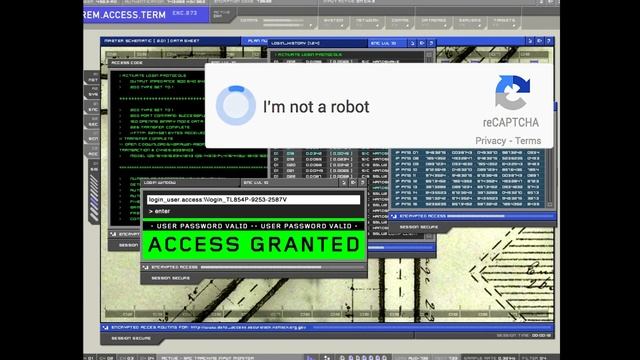640x360 pixels.
Task: Click the first icon in Login_History title bar
Action: pos(413,43)
